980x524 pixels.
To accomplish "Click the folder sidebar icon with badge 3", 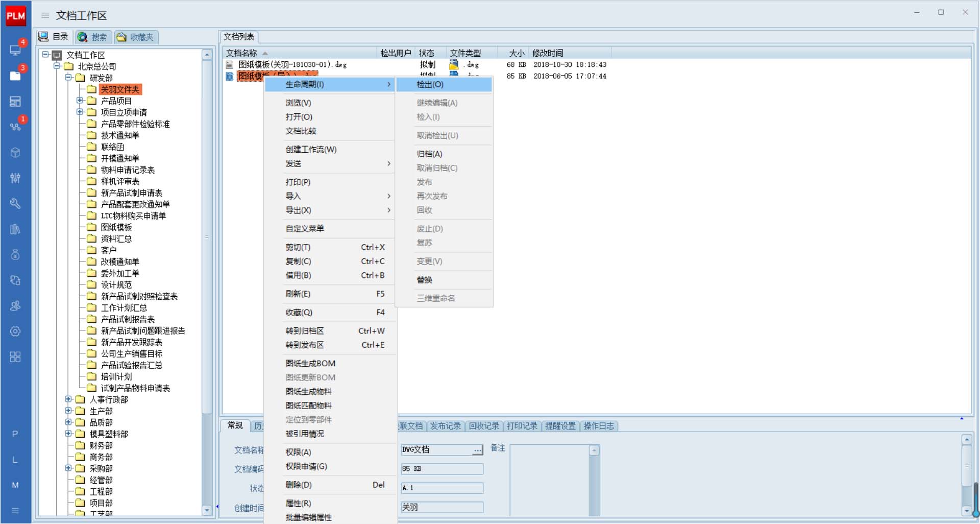I will [15, 76].
